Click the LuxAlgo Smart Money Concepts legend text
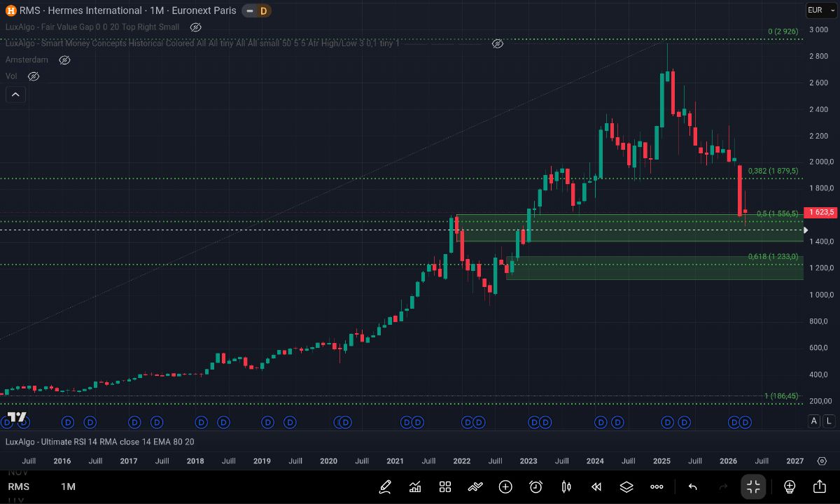Viewport: 840px width, 504px height. click(202, 43)
